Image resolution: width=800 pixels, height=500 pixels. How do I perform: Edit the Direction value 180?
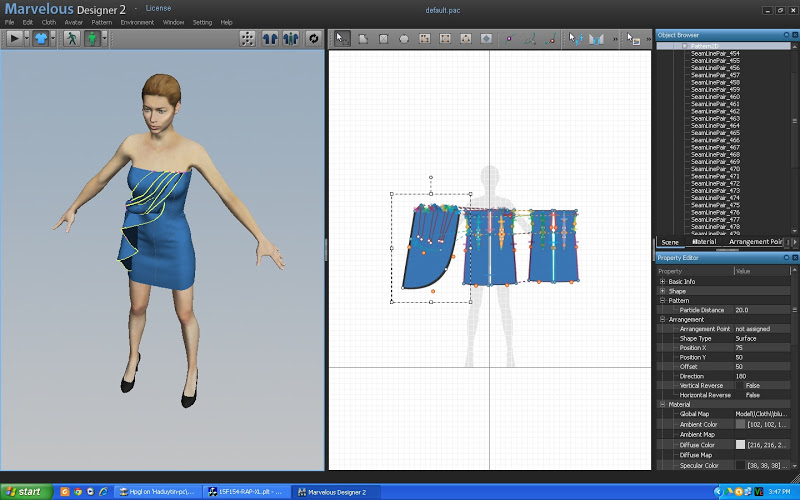click(762, 376)
